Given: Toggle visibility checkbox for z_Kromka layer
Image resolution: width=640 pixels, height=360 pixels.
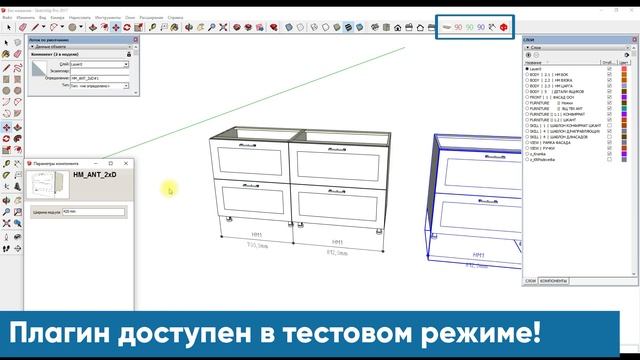Looking at the screenshot, I should [609, 154].
